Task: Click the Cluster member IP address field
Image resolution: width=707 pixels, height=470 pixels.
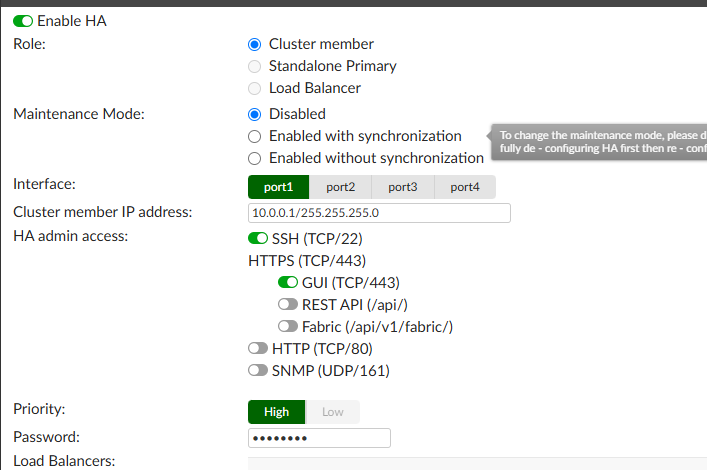Action: [379, 213]
